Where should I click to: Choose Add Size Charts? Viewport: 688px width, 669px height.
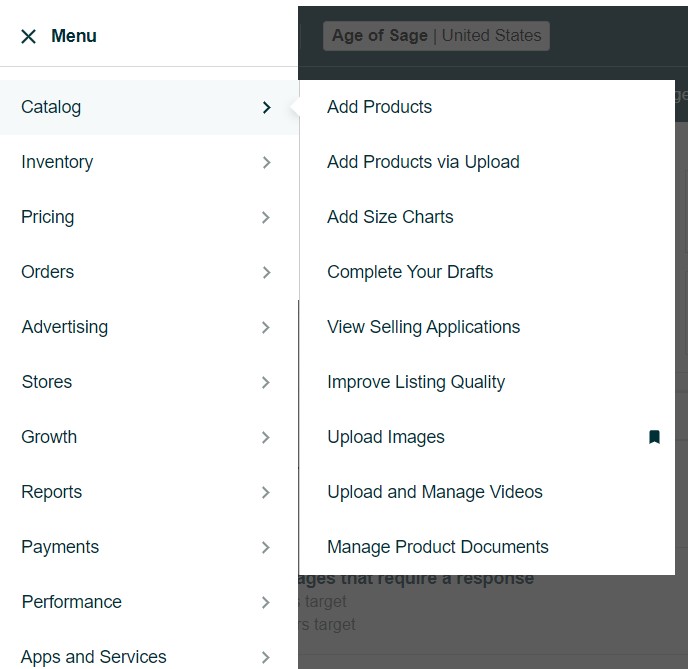pos(487,217)
